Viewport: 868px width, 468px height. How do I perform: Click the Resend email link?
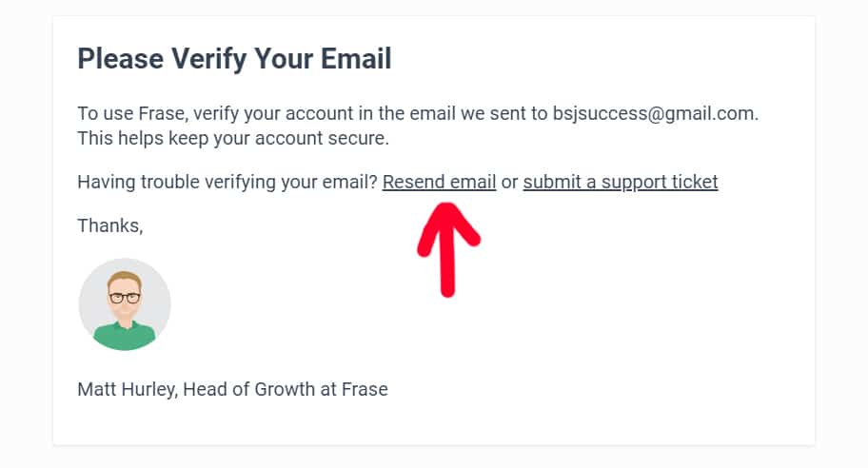pyautogui.click(x=439, y=182)
